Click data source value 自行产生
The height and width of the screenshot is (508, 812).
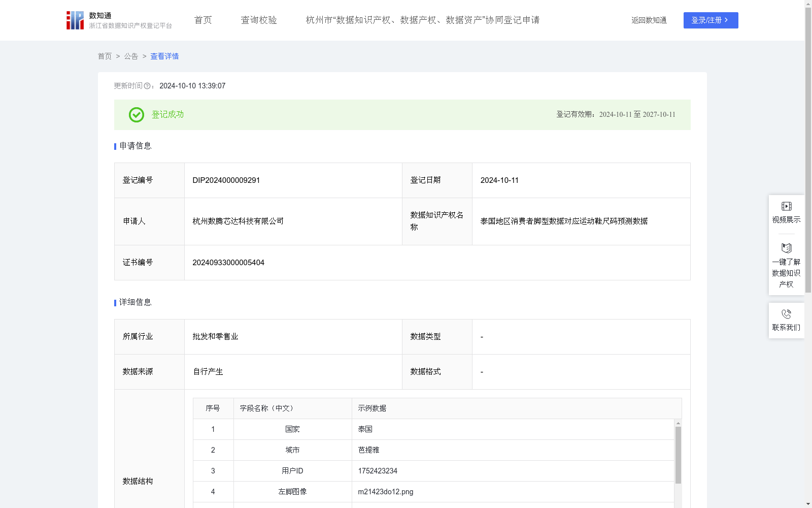(x=208, y=372)
